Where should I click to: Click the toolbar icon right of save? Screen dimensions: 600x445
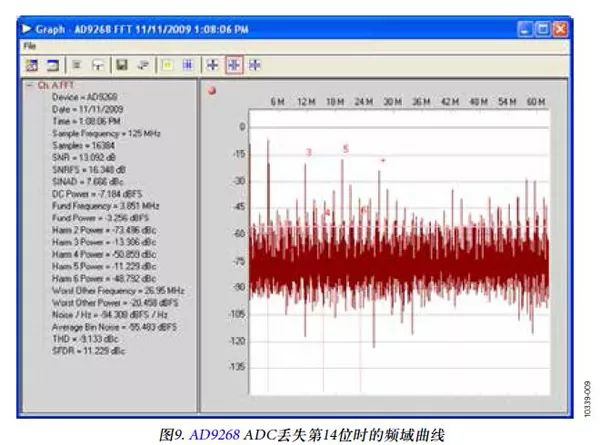click(143, 65)
